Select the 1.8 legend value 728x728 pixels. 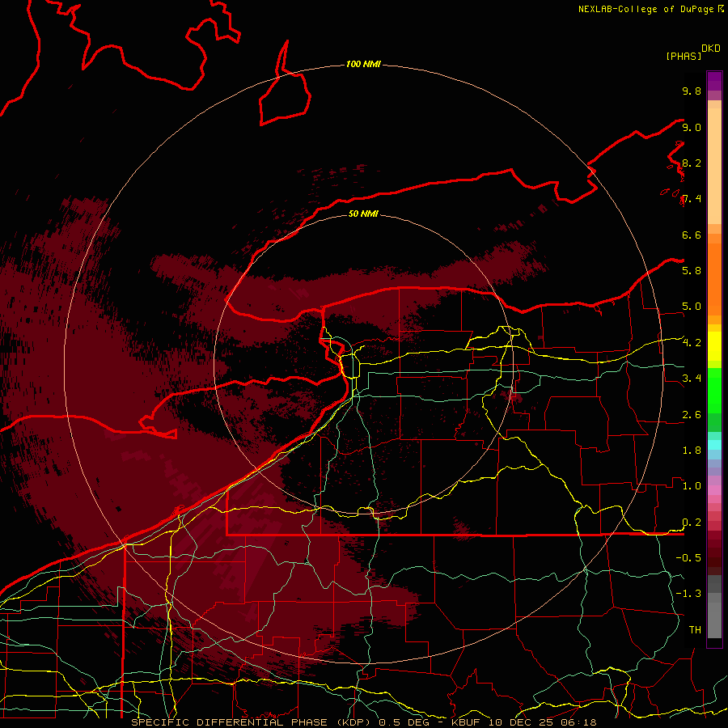(x=692, y=451)
